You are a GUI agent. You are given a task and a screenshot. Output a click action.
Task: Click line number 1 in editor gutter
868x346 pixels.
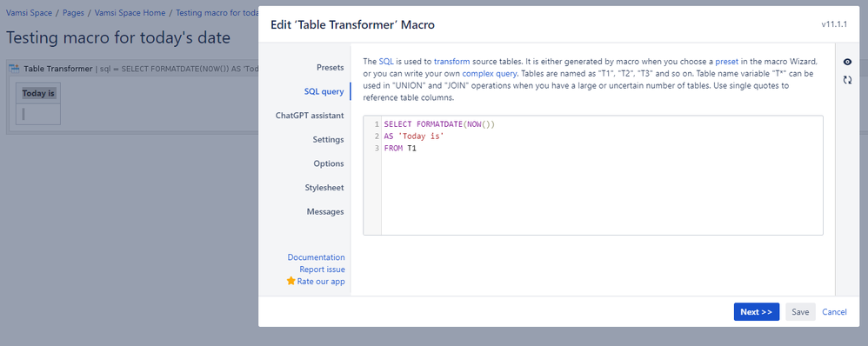pyautogui.click(x=377, y=124)
